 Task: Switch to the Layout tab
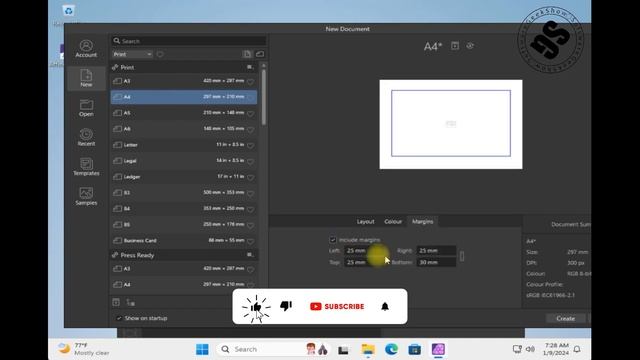click(x=365, y=222)
